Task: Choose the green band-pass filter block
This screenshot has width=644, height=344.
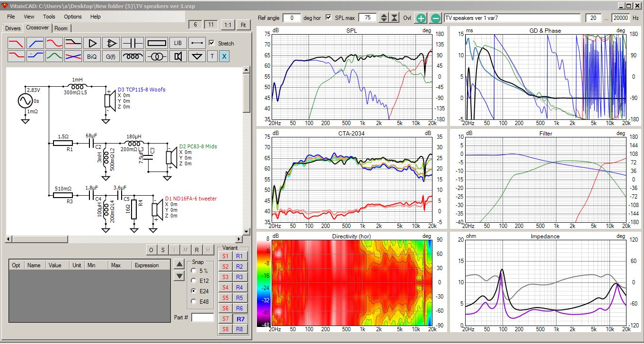Action: [54, 56]
